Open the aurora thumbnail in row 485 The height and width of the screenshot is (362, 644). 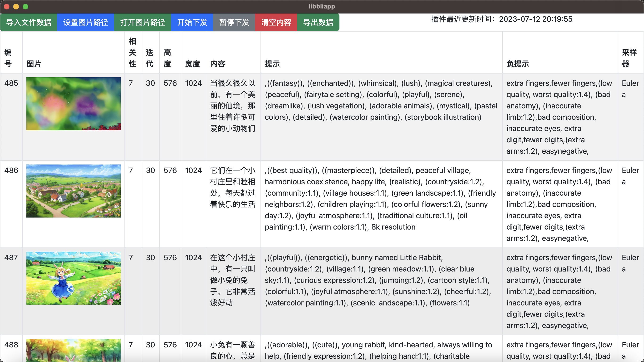point(74,104)
